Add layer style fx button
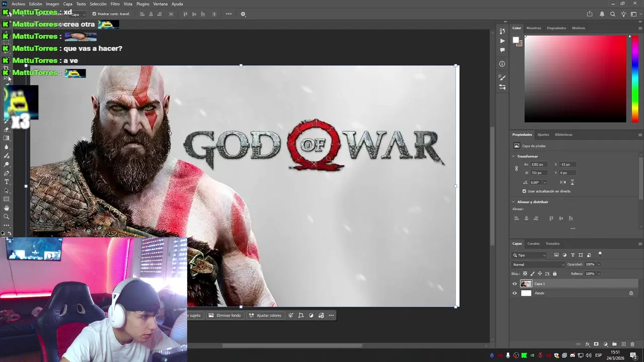Image resolution: width=644 pixels, height=362 pixels. tap(587, 344)
